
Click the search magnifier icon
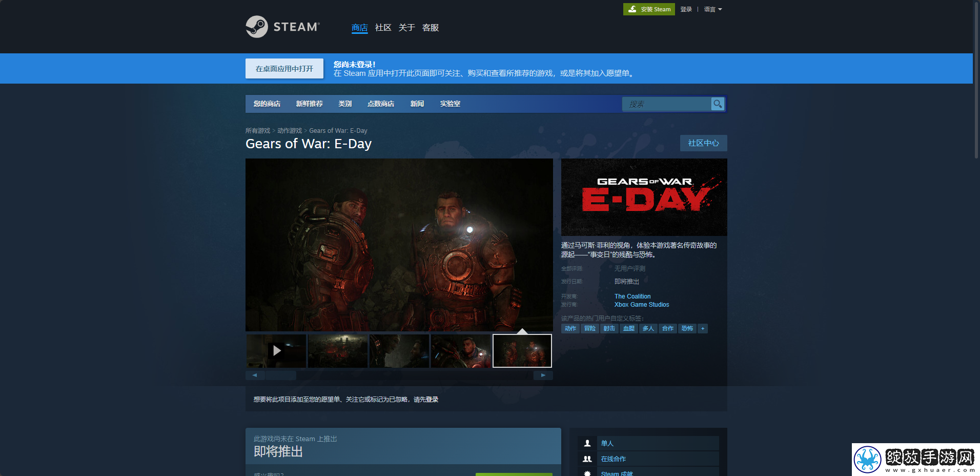coord(718,104)
